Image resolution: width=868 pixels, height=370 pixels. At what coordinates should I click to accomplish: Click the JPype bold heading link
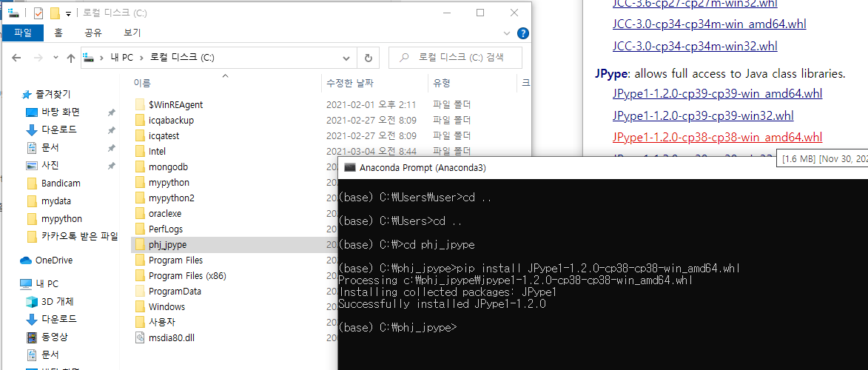tap(611, 74)
